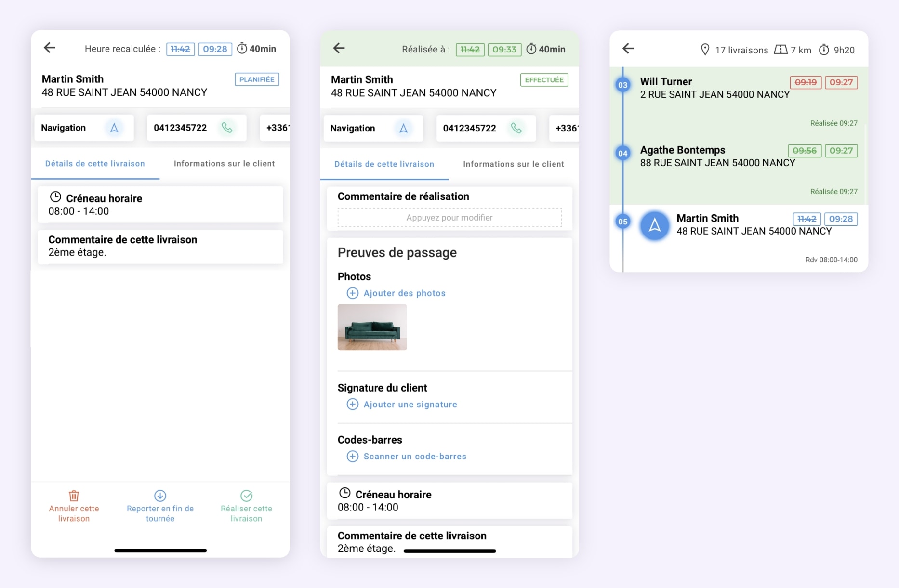Tap the green phone icon to call 0412345722
Viewport: 899px width, 588px height.
226,128
